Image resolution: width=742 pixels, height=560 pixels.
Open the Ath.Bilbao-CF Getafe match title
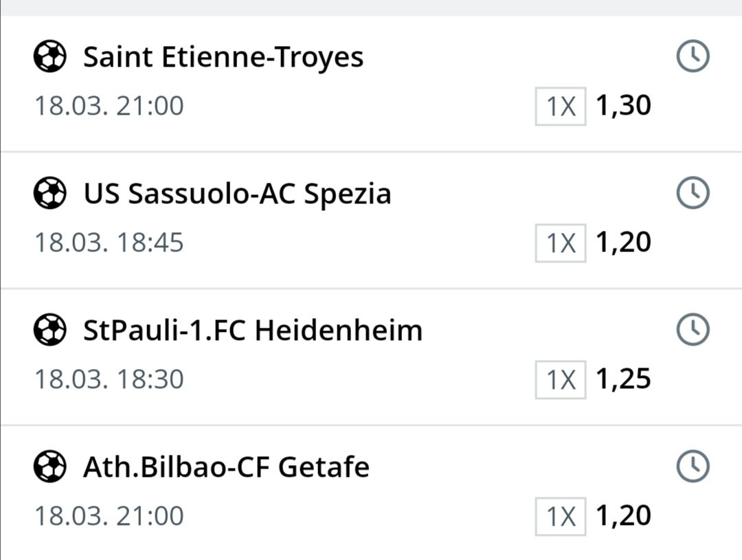[x=226, y=468]
